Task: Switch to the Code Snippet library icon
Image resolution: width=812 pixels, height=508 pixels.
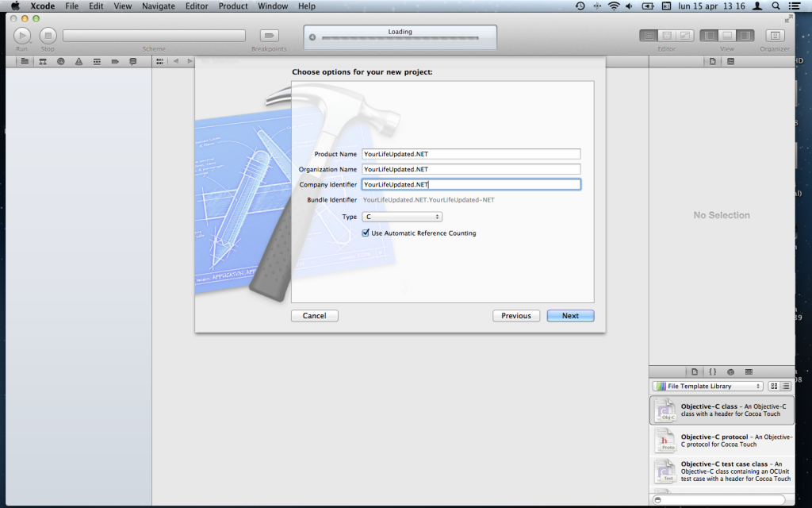Action: pos(712,371)
